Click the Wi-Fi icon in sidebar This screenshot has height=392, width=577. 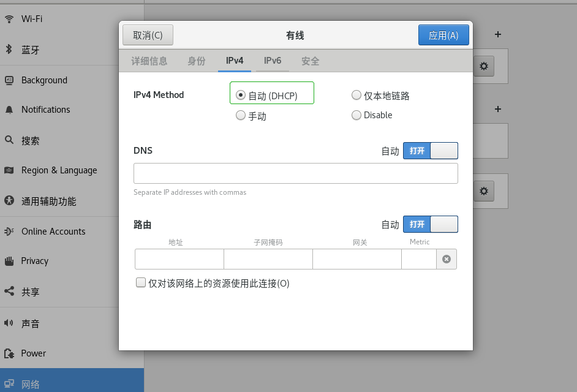[9, 19]
